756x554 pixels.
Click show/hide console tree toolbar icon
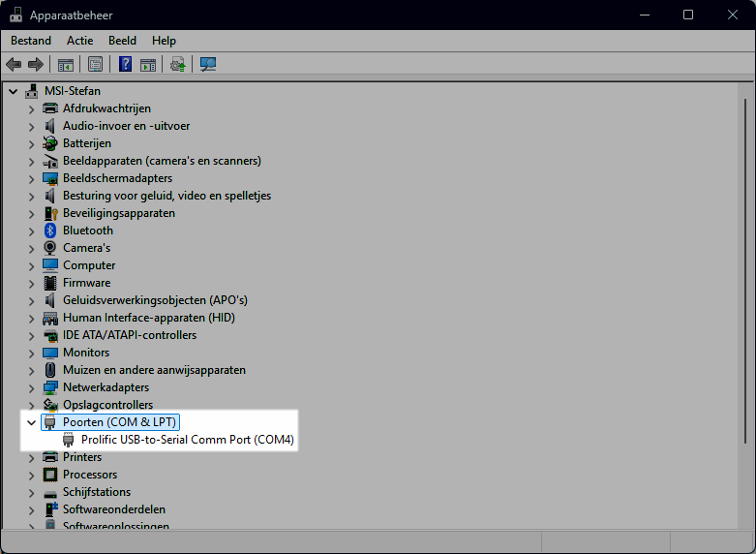[65, 65]
